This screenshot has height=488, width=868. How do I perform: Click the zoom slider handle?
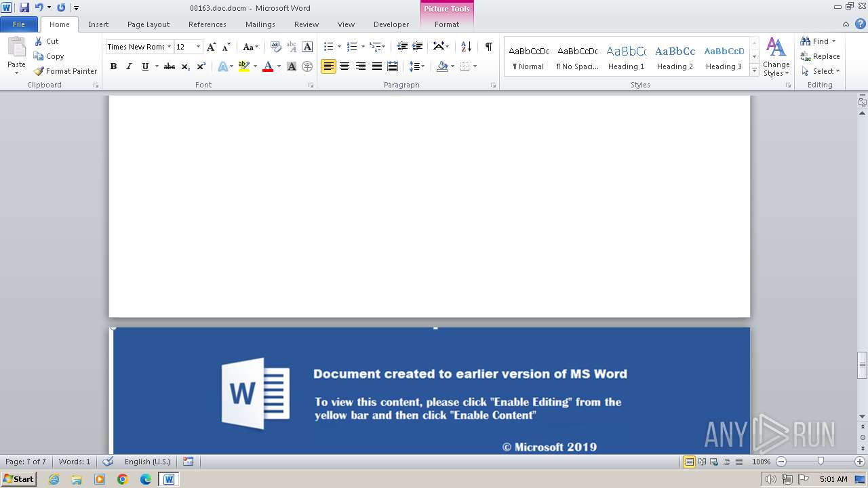click(821, 462)
